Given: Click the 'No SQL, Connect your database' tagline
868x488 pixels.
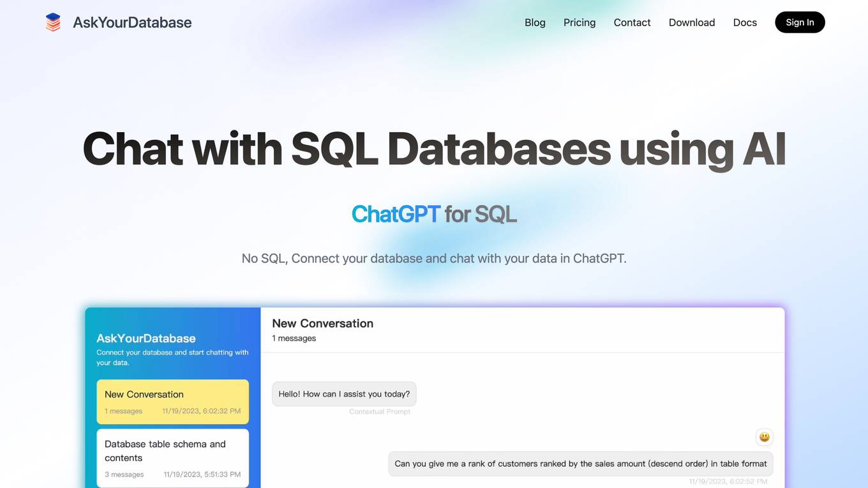Looking at the screenshot, I should coord(434,259).
